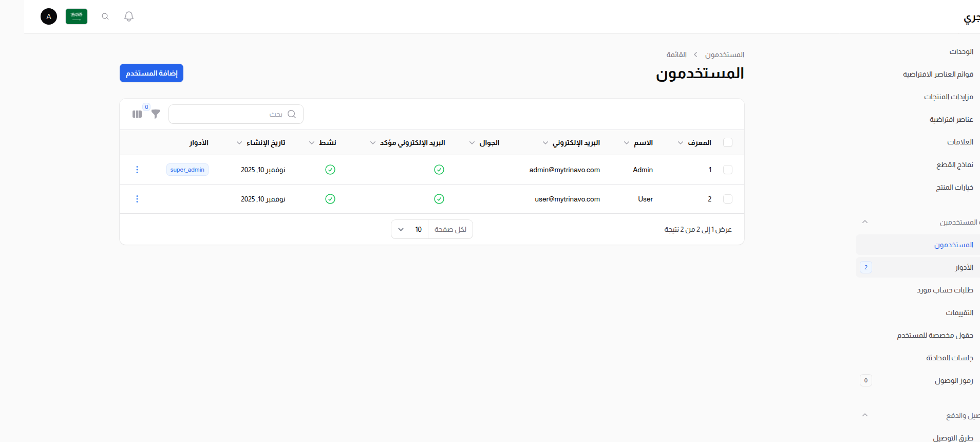Sort by الجوال column
This screenshot has height=442, width=980.
484,142
